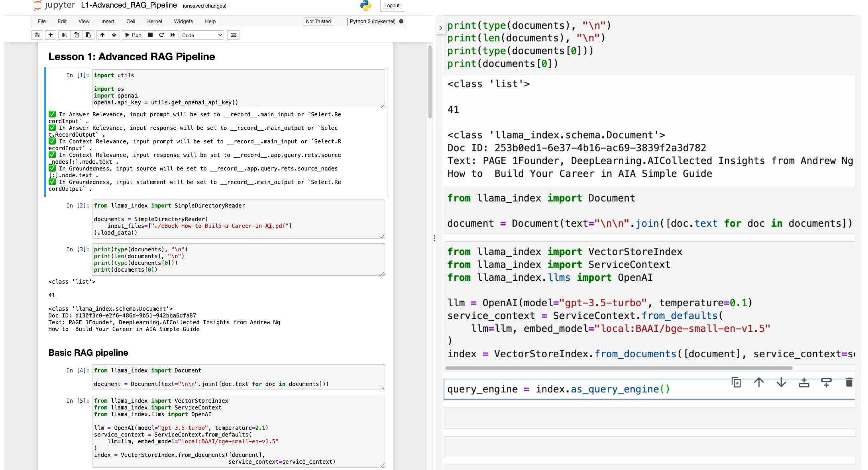The image size is (868, 470).
Task: Click into the import utils code cell
Action: (x=238, y=88)
